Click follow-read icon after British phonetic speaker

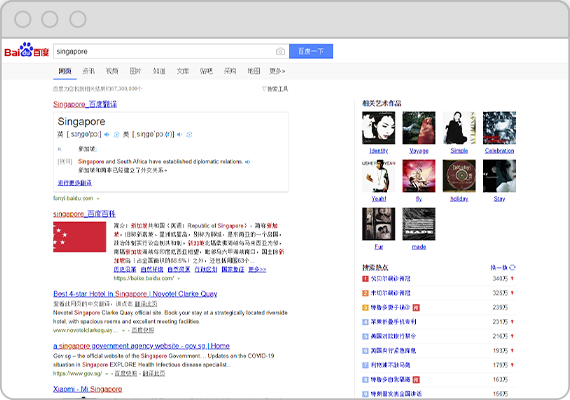pos(116,135)
